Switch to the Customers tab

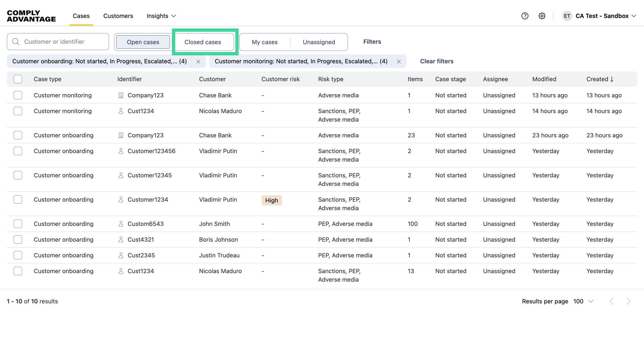(118, 16)
